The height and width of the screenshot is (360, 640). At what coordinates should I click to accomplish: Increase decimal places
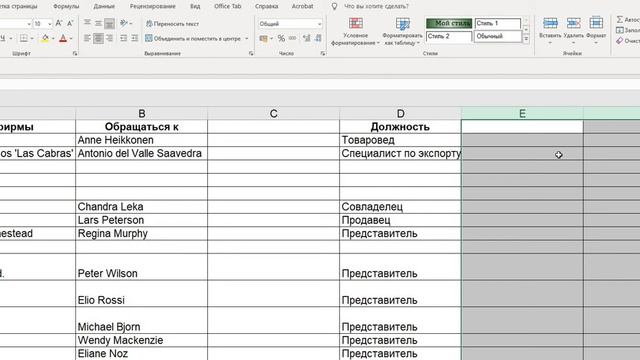coord(307,39)
